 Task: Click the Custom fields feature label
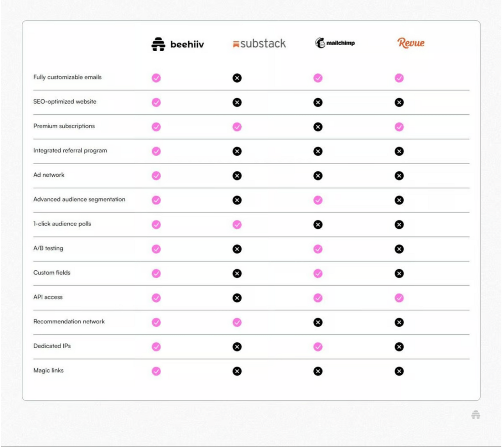tap(52, 273)
